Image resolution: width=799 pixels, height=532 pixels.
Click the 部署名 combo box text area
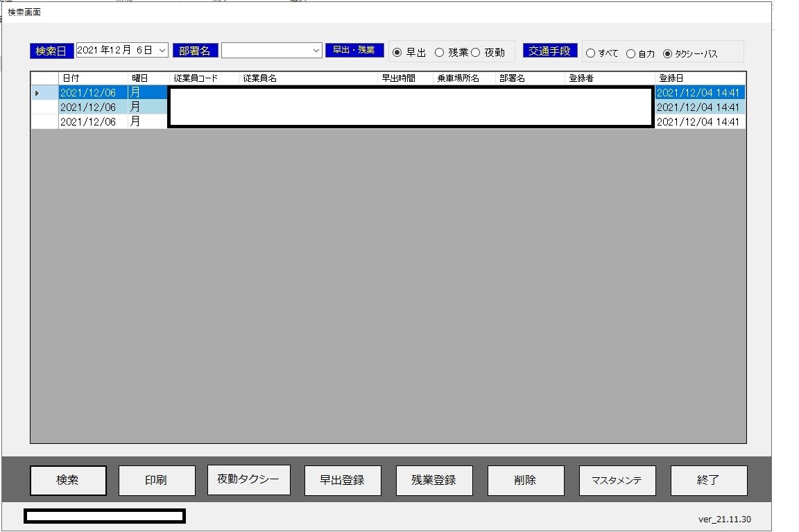(266, 51)
